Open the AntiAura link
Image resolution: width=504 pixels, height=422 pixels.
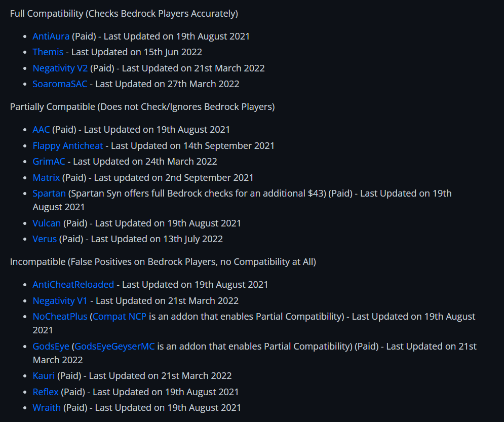coord(51,36)
